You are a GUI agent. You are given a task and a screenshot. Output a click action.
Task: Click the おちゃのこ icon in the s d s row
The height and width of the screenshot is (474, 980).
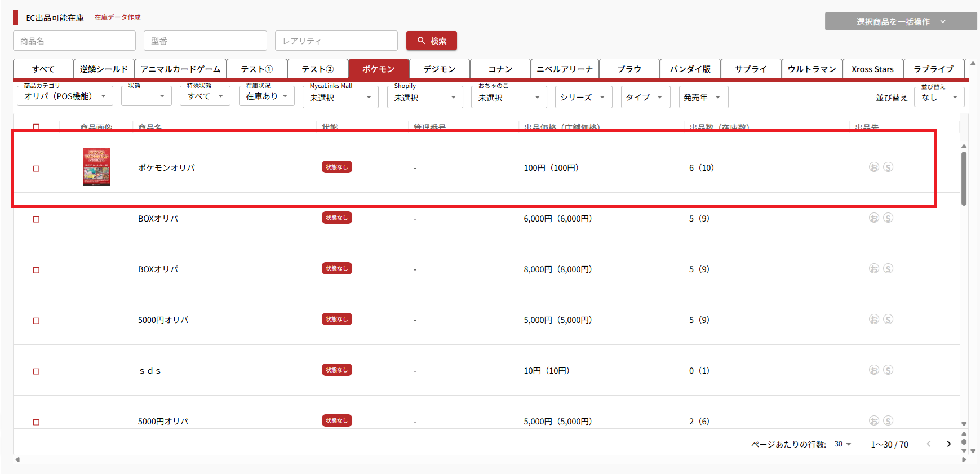coord(873,370)
